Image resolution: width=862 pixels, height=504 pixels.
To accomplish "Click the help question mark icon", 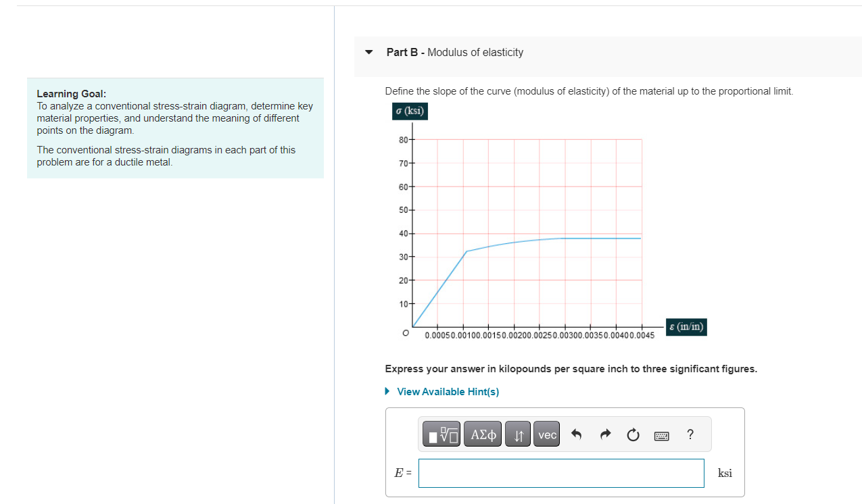I will point(690,435).
